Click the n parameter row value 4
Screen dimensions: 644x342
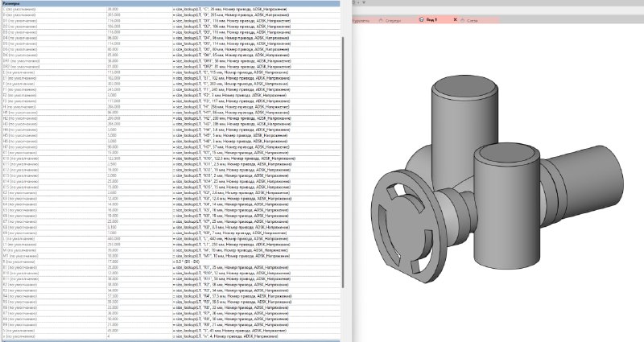tap(138, 336)
